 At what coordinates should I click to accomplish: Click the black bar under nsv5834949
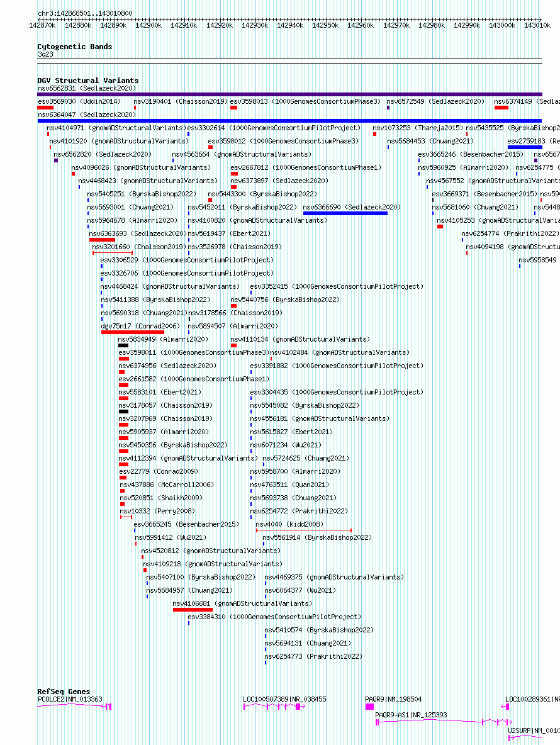123,345
